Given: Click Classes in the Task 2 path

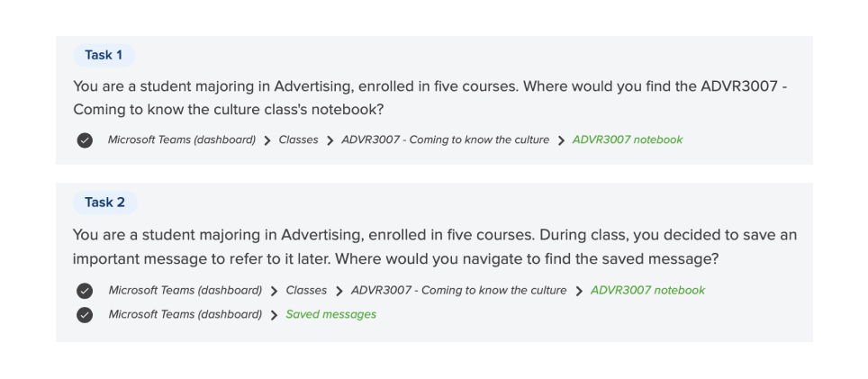Looking at the screenshot, I should [306, 291].
